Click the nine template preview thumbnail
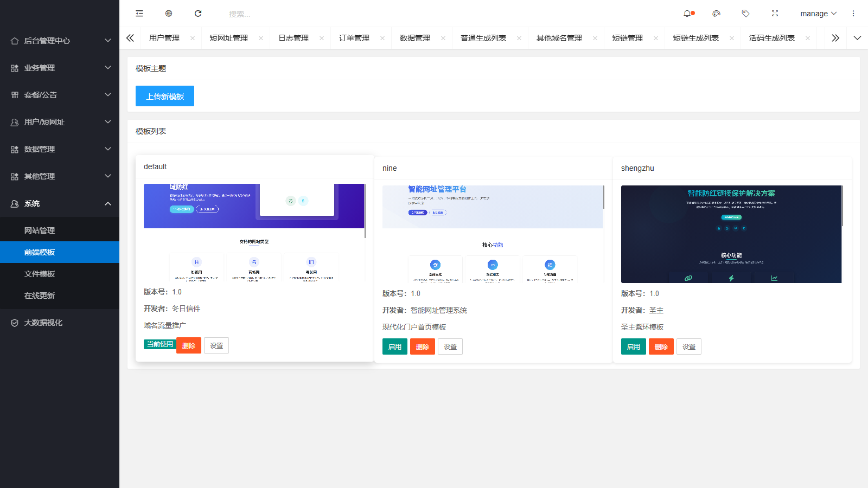This screenshot has width=868, height=488. click(492, 233)
